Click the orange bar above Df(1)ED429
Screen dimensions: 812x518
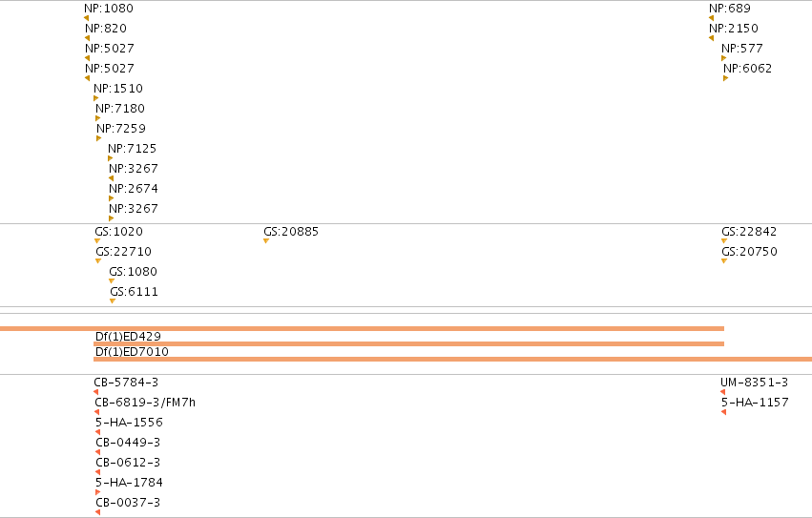pos(362,328)
